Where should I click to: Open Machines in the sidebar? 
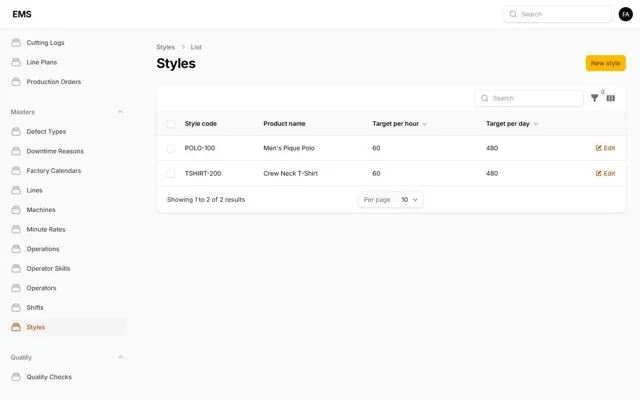[x=41, y=210]
